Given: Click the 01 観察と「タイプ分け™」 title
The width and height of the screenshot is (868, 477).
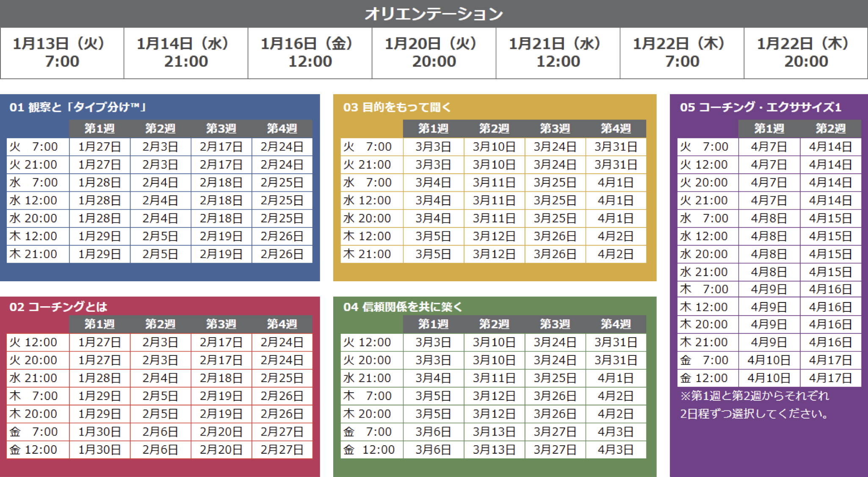Looking at the screenshot, I should tap(78, 107).
